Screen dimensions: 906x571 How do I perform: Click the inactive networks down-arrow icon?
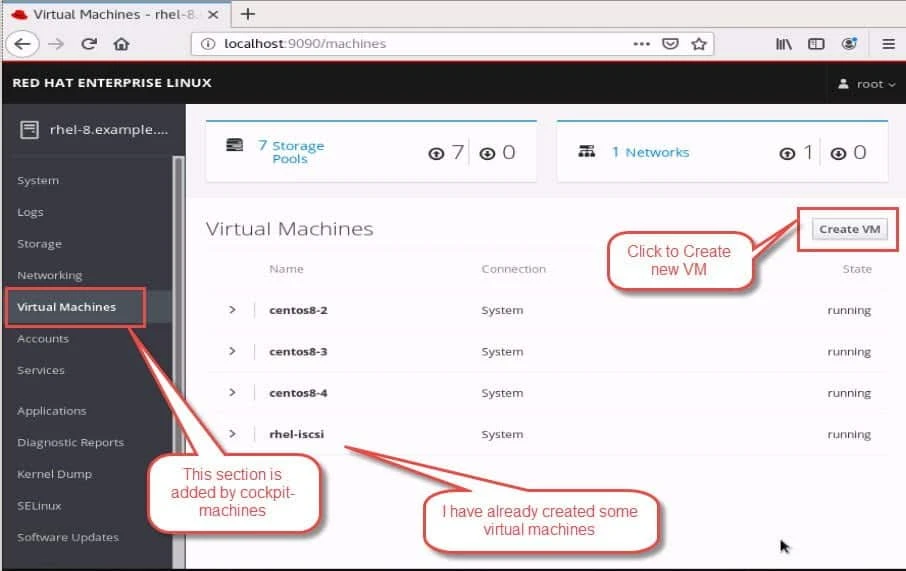838,153
